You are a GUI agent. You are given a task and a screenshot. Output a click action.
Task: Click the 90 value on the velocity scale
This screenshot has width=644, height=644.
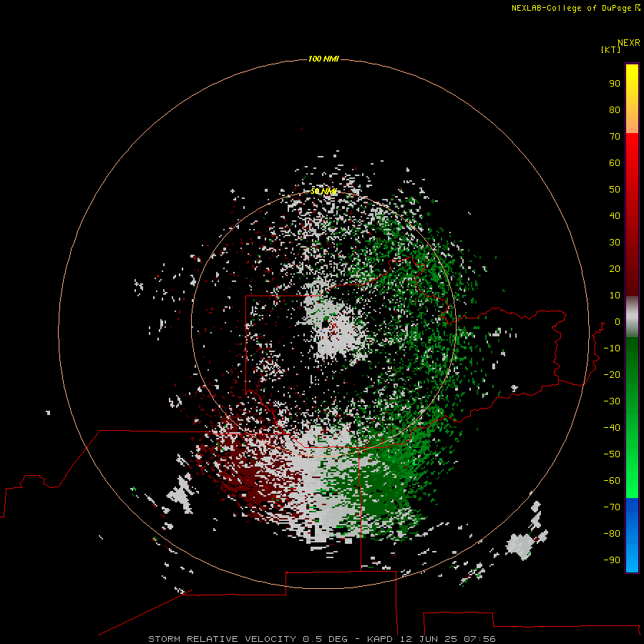[x=615, y=84]
